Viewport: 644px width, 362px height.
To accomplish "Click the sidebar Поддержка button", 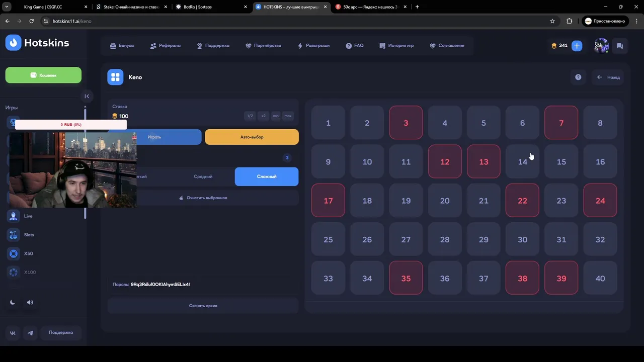I will pyautogui.click(x=61, y=332).
